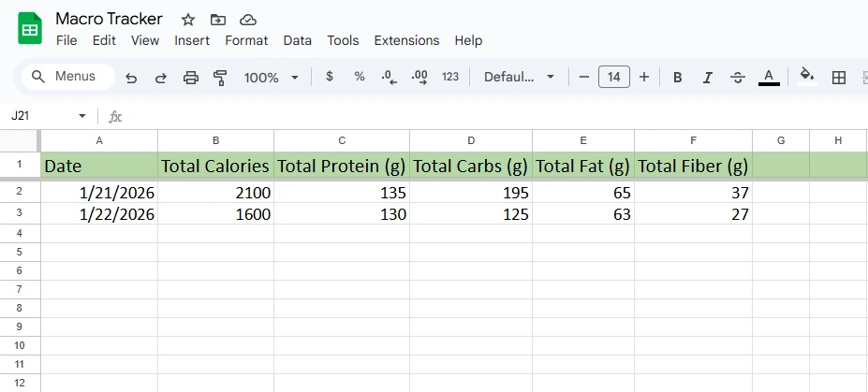Open the Default font dropdown
The width and height of the screenshot is (868, 392).
coord(520,78)
